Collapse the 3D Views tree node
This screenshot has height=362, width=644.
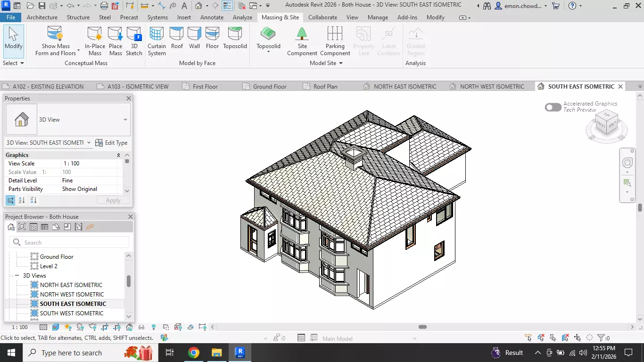tap(17, 276)
